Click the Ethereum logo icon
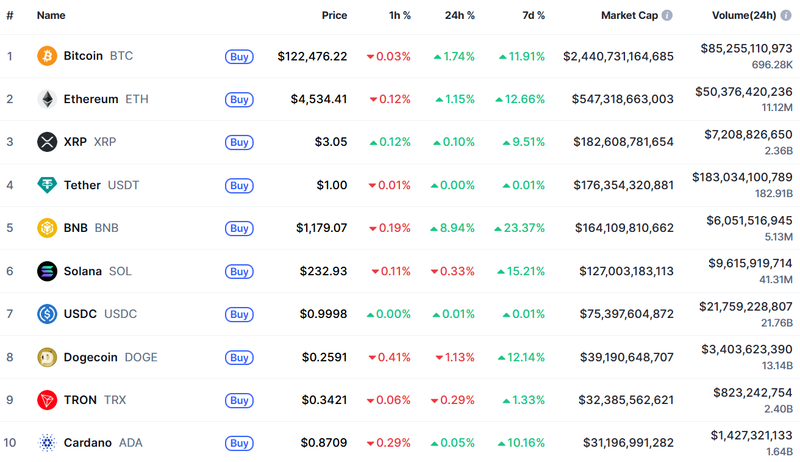The width and height of the screenshot is (800, 462). [x=47, y=99]
